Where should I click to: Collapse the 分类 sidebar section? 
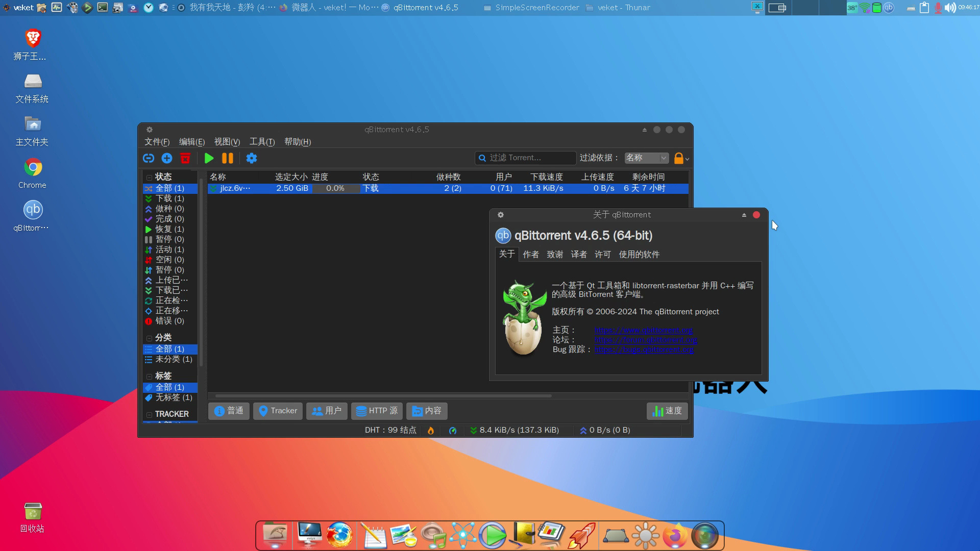tap(149, 338)
